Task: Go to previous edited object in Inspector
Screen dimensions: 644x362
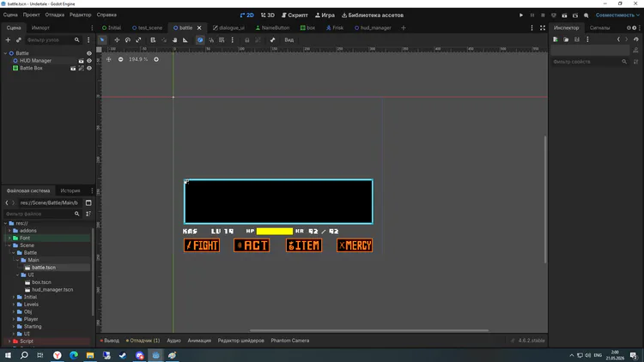Action: click(x=618, y=39)
